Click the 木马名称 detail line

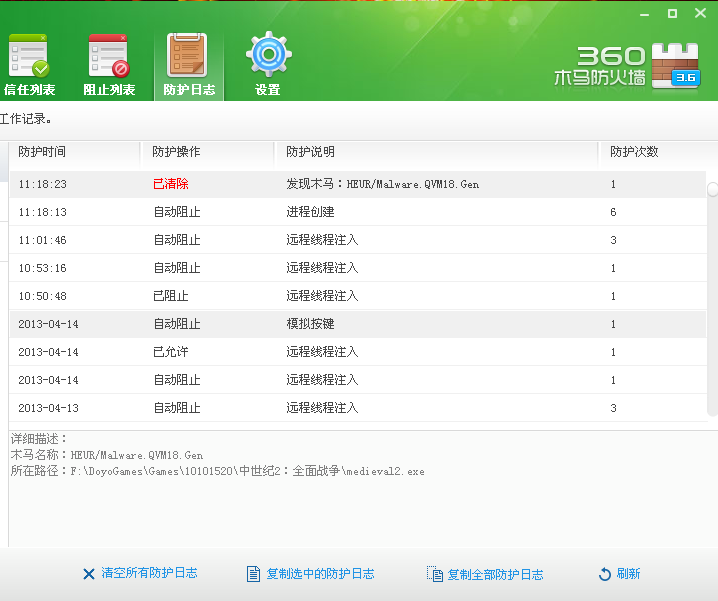click(107, 455)
